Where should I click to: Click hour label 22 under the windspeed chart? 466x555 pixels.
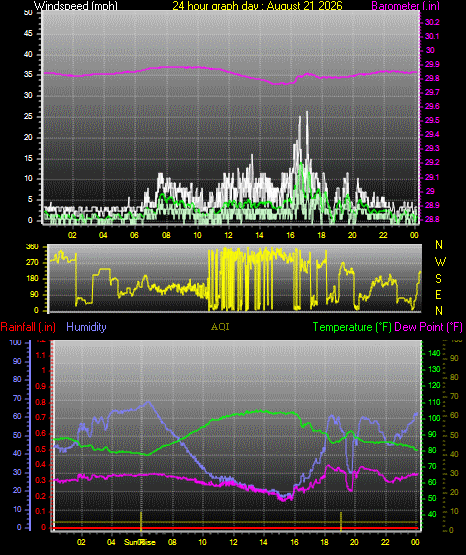click(383, 235)
